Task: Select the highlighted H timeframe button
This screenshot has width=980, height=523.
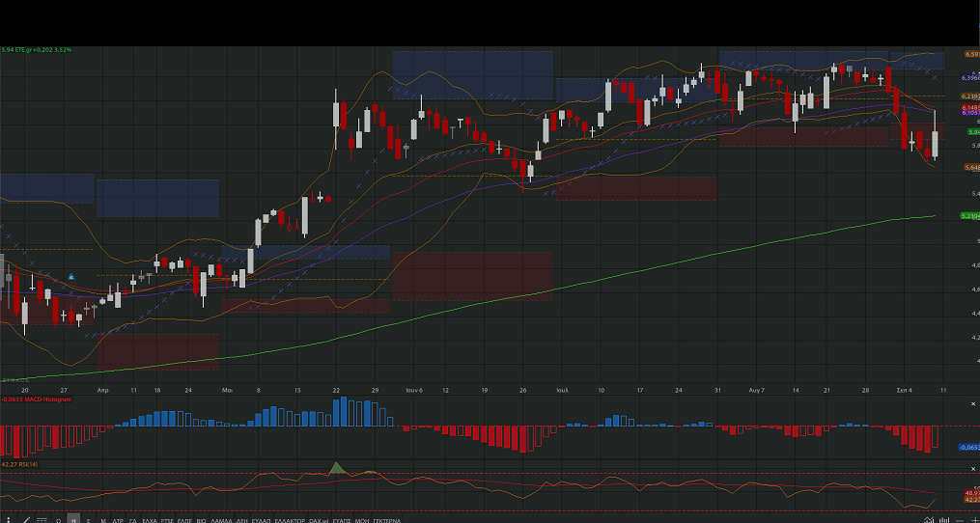Action: click(73, 520)
